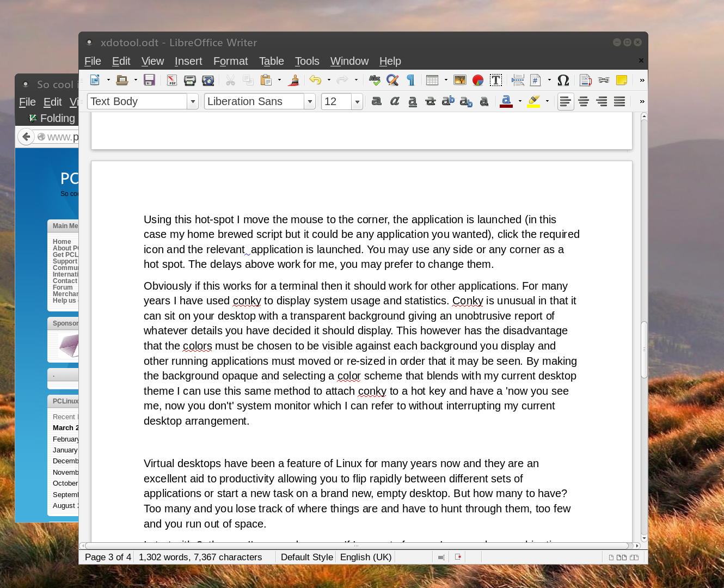Viewport: 724px width, 588px height.
Task: Open Text Body paragraph style dropdown
Action: click(x=193, y=101)
